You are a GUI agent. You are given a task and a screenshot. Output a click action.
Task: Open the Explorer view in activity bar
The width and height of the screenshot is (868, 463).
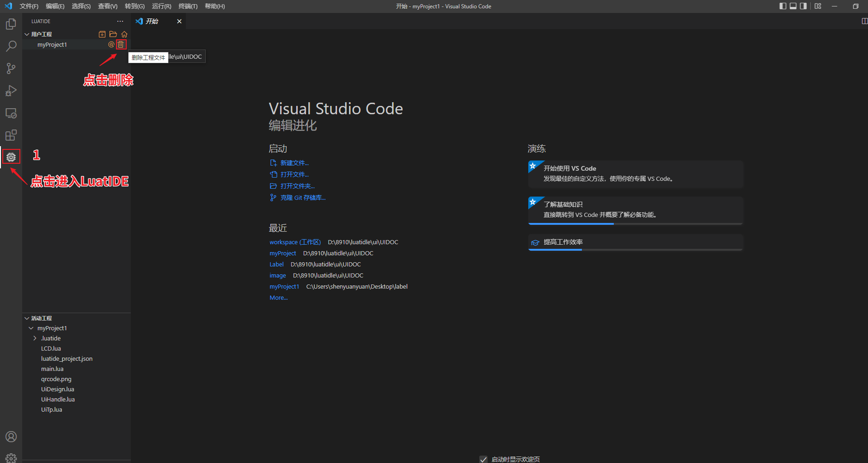tap(11, 24)
